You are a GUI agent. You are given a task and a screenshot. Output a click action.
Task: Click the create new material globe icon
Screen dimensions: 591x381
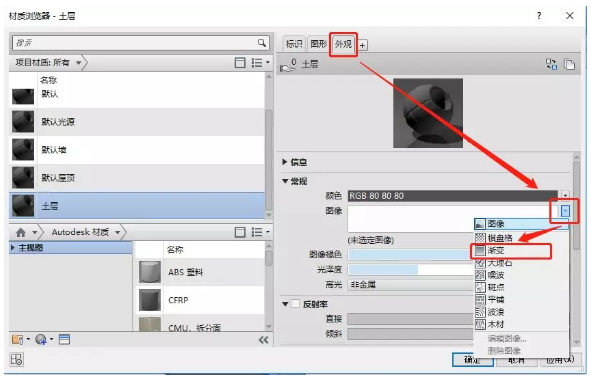click(41, 340)
